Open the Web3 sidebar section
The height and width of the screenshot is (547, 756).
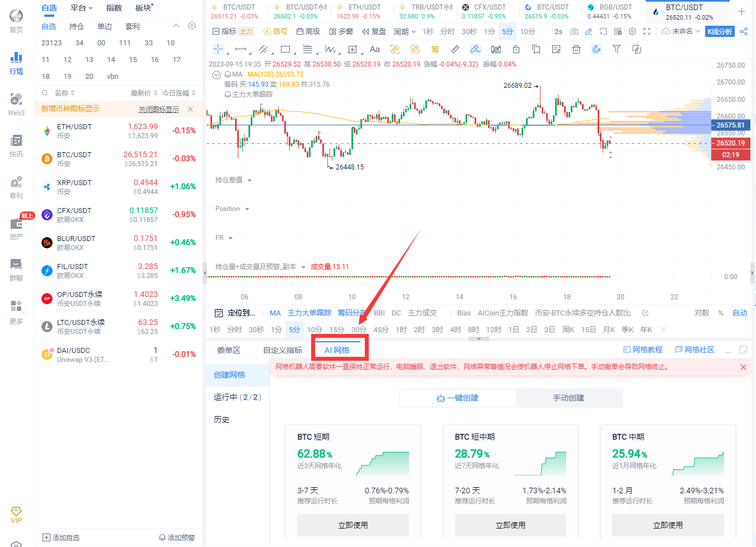pyautogui.click(x=16, y=103)
